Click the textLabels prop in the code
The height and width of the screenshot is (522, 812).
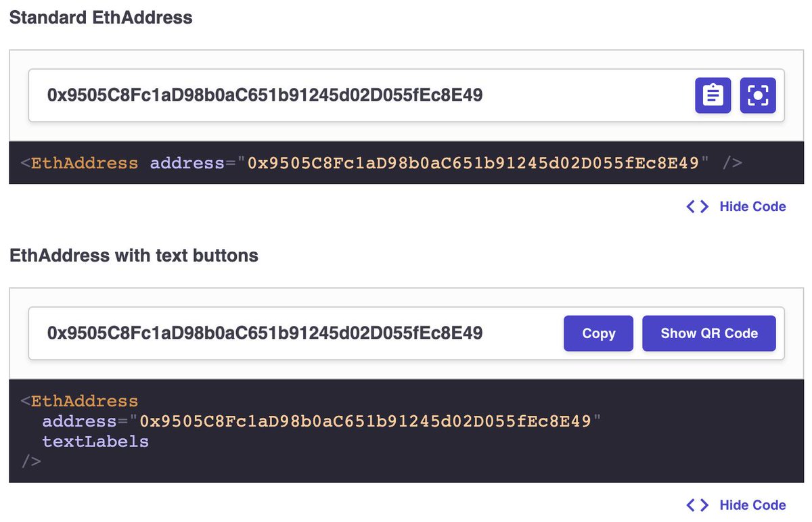[x=95, y=442]
